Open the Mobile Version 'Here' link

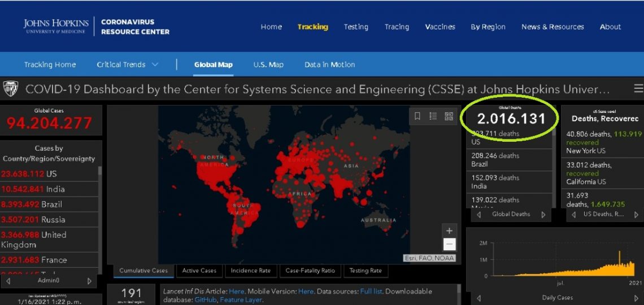point(306,291)
